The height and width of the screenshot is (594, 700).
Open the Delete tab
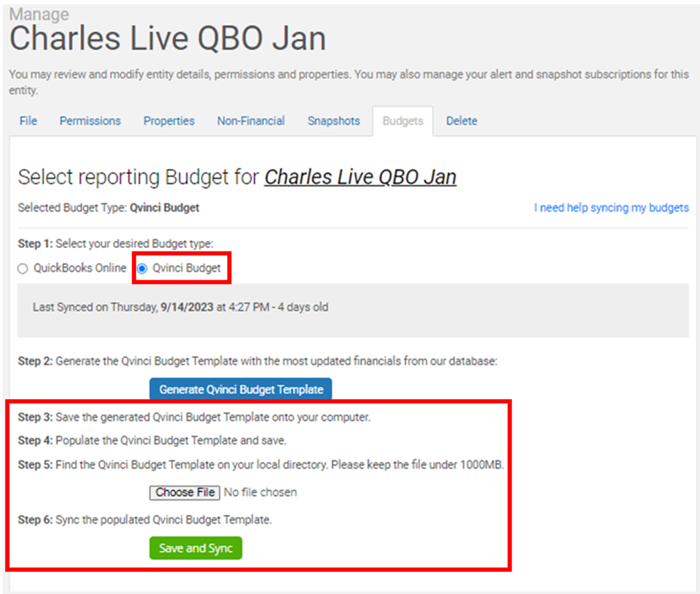pos(462,121)
